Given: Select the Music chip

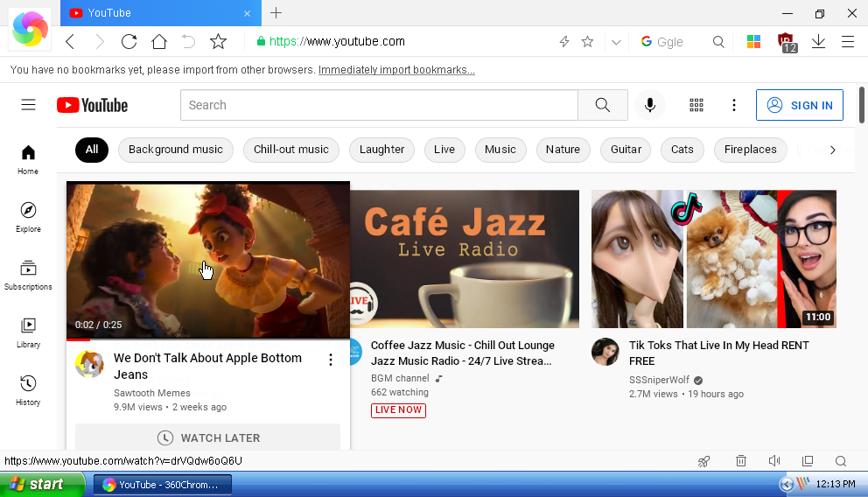Looking at the screenshot, I should click(500, 150).
